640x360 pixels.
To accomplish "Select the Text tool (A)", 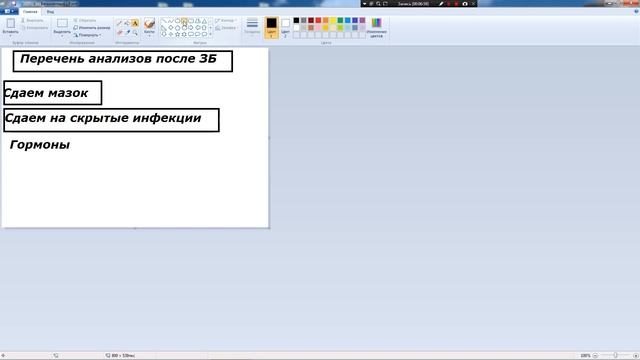I will click(135, 22).
